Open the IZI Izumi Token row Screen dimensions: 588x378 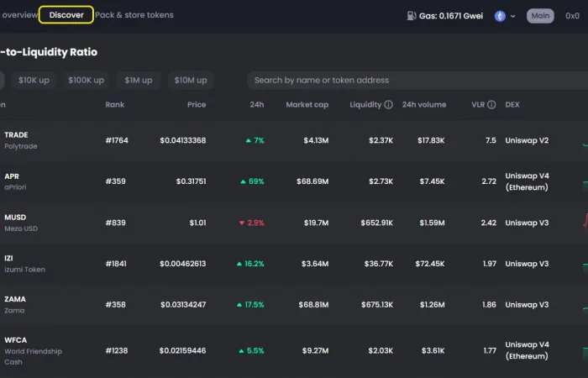coord(294,264)
